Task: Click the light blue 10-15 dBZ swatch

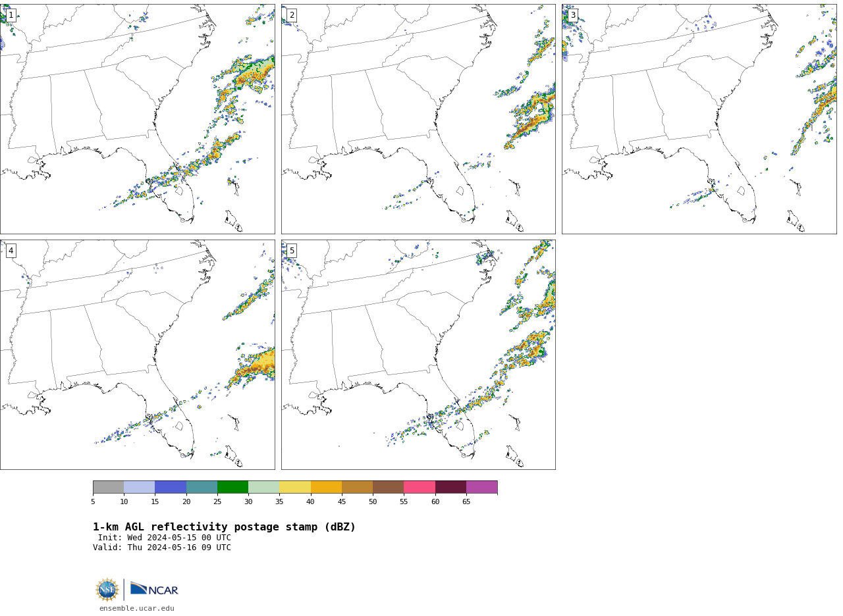Action: click(x=140, y=487)
